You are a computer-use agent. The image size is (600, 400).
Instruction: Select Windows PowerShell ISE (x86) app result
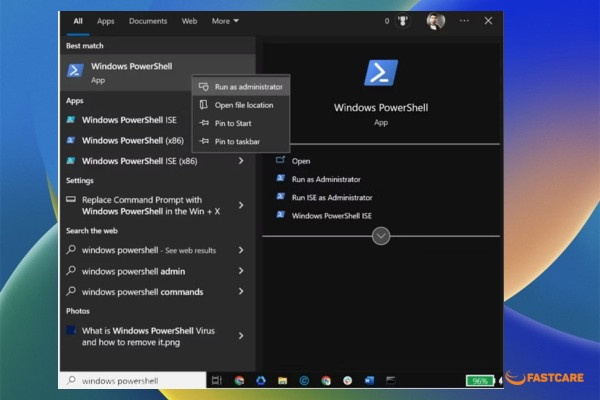pyautogui.click(x=139, y=161)
